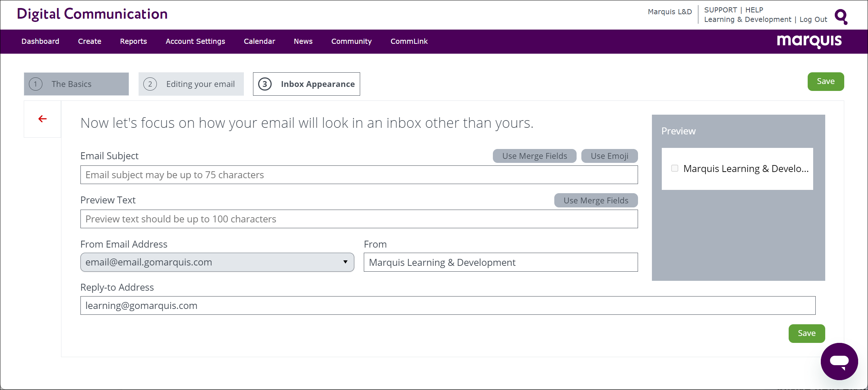Click the bottom Save button
This screenshot has width=868, height=390.
click(x=807, y=333)
